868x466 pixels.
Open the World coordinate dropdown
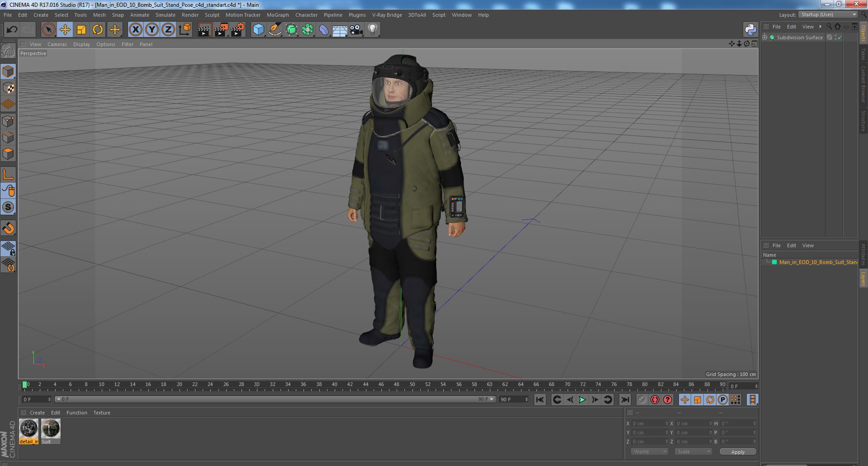click(649, 452)
